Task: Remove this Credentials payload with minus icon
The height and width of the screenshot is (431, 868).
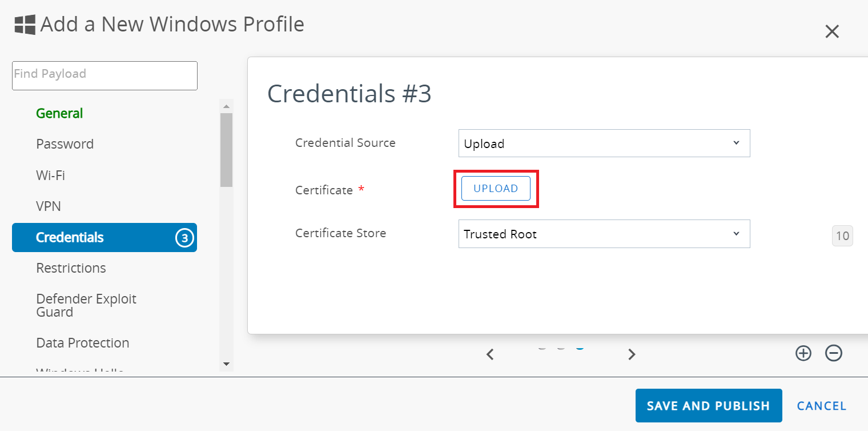Action: point(834,353)
